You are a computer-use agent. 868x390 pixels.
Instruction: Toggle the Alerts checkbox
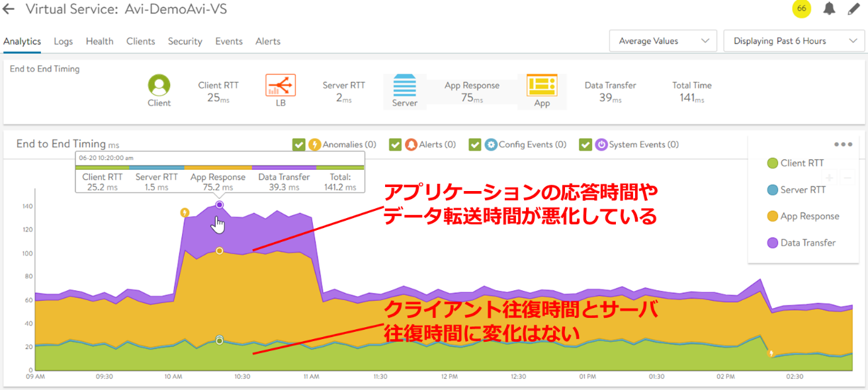coord(395,144)
